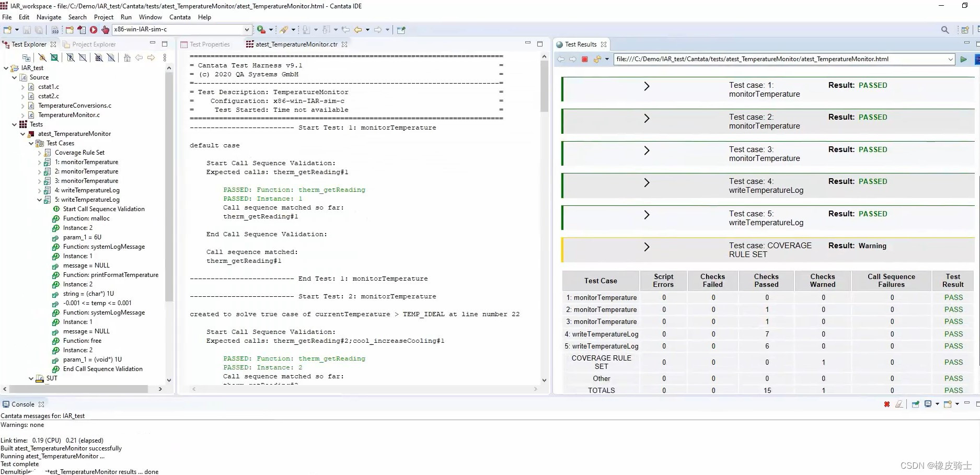
Task: Click the Clear Console eraser icon
Action: (899, 404)
